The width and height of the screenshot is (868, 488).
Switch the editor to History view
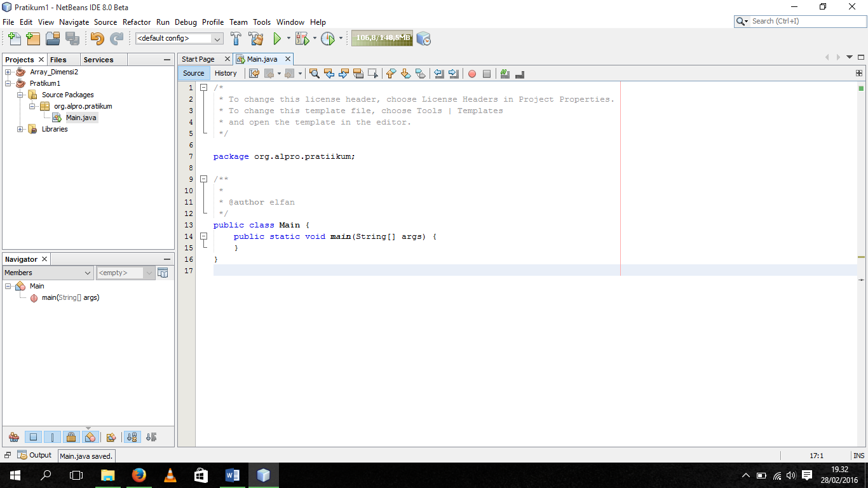[x=226, y=73]
